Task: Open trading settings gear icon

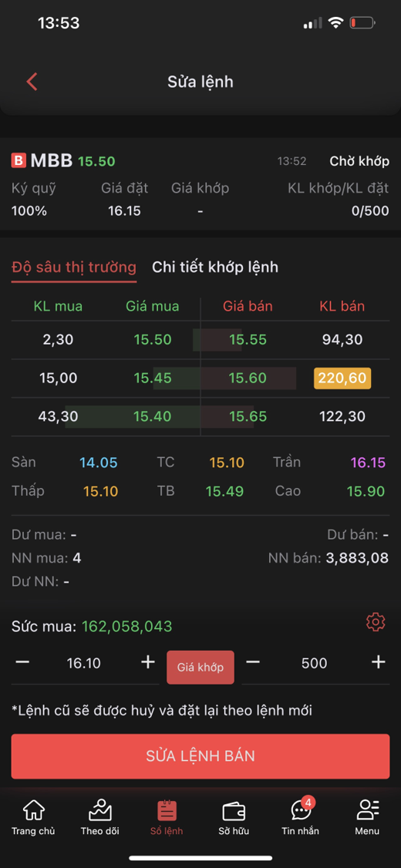Action: click(376, 622)
